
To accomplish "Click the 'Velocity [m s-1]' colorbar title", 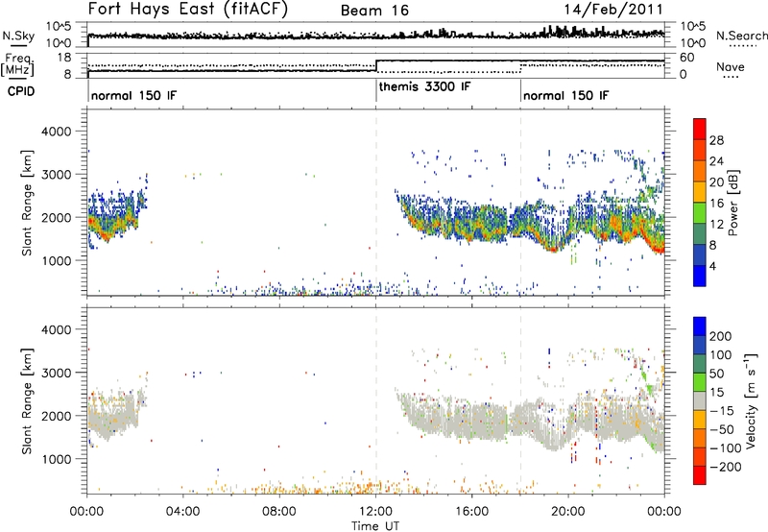I will [x=751, y=400].
